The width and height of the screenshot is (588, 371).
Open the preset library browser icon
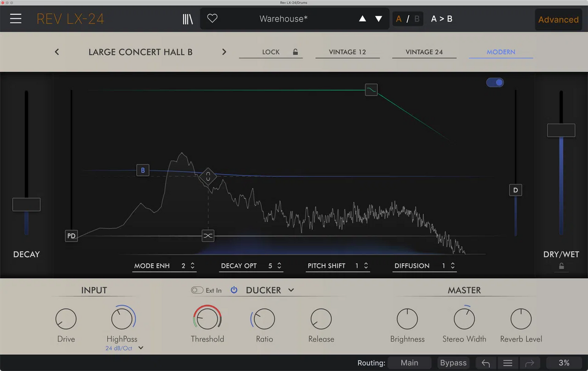tap(188, 18)
